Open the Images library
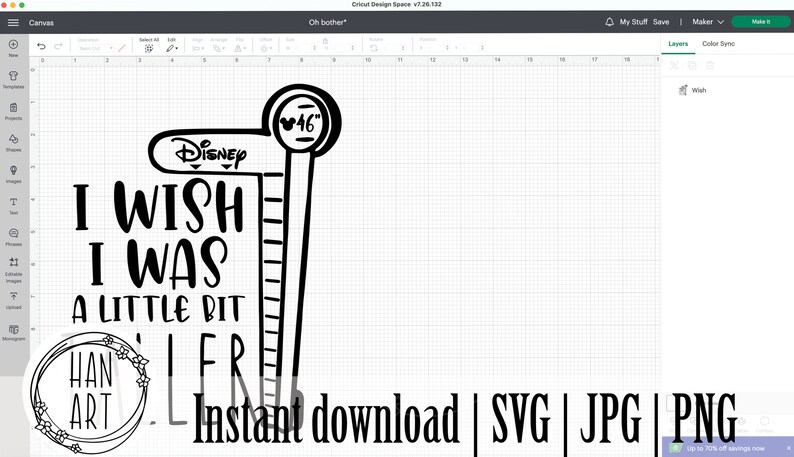This screenshot has width=794, height=457. tap(13, 174)
